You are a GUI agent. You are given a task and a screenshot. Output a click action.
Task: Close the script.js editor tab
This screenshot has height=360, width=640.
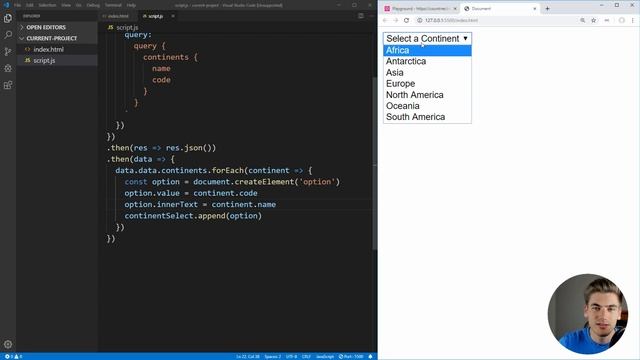pyautogui.click(x=173, y=16)
